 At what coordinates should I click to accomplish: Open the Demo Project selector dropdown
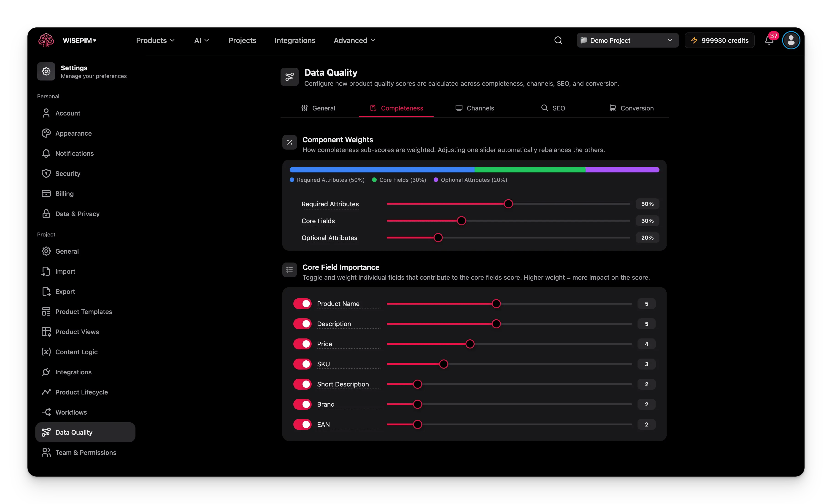627,40
